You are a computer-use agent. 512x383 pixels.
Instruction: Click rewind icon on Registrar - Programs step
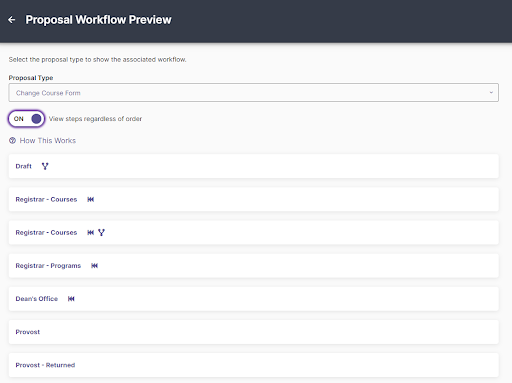tap(95, 266)
